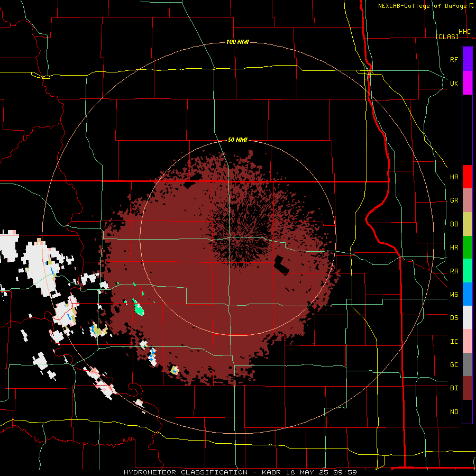The width and height of the screenshot is (476, 476).
Task: Click the GC legend label
Action: [x=454, y=365]
